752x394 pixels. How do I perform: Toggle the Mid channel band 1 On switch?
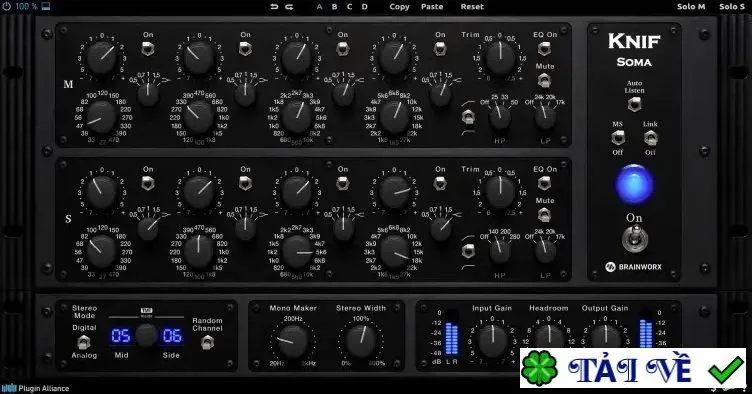(148, 48)
